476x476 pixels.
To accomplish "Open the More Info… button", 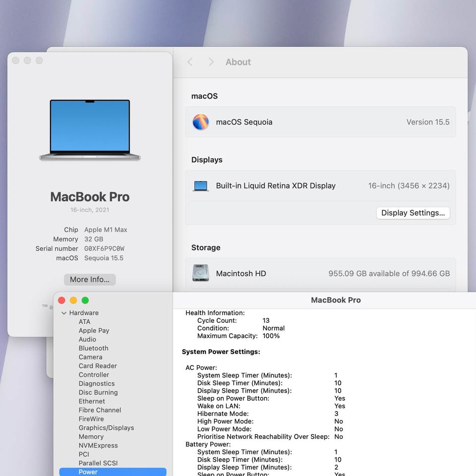I will point(90,279).
